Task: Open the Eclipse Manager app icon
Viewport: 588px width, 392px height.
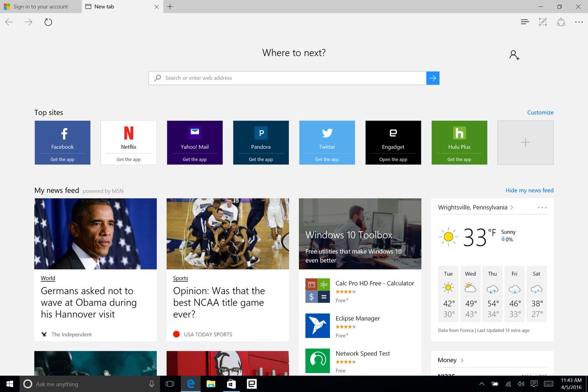Action: [318, 326]
